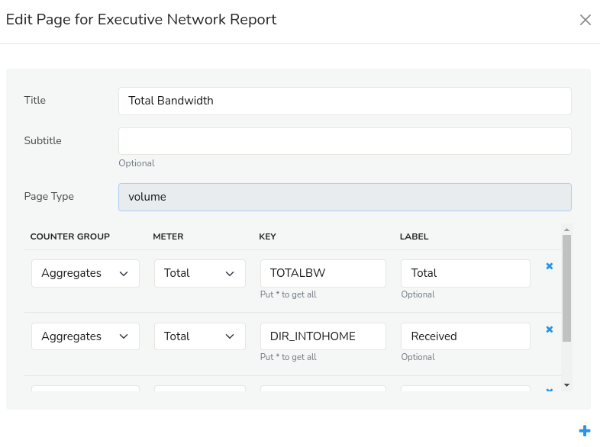This screenshot has width=600, height=447.
Task: Focus the empty Subtitle field
Action: (345, 141)
